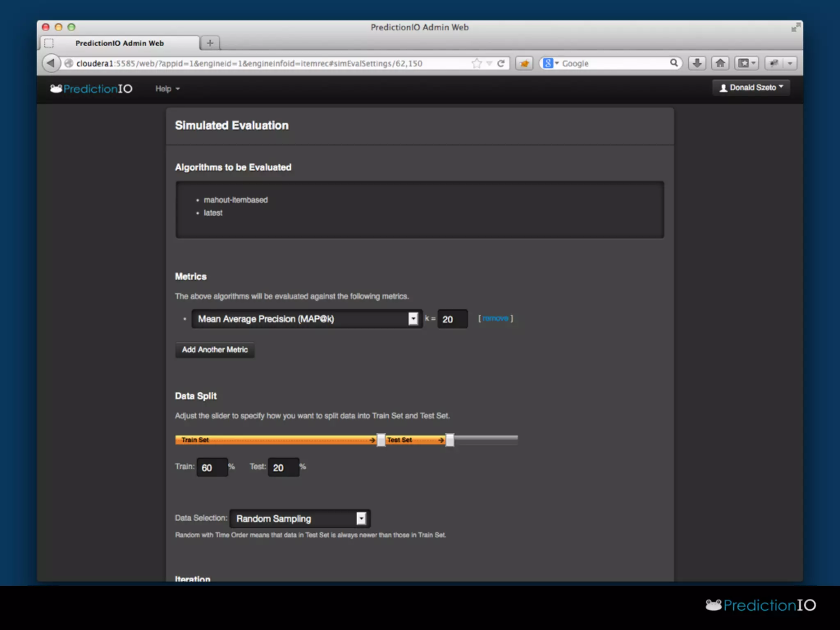
Task: Open the Donald Szeto user menu
Action: pos(751,87)
